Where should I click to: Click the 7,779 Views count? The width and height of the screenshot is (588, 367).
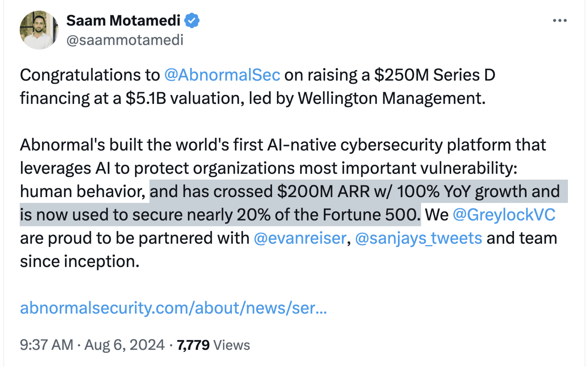pos(213,345)
